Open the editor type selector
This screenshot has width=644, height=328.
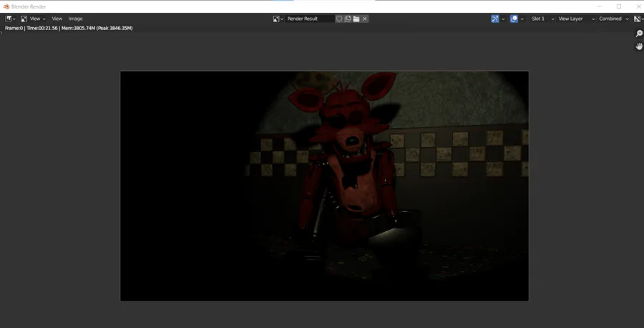click(10, 19)
